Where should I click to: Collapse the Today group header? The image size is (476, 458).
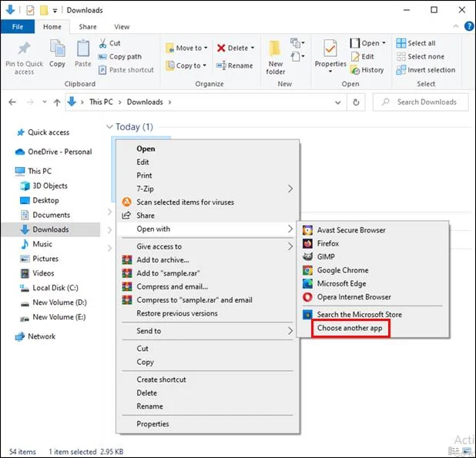(x=109, y=127)
